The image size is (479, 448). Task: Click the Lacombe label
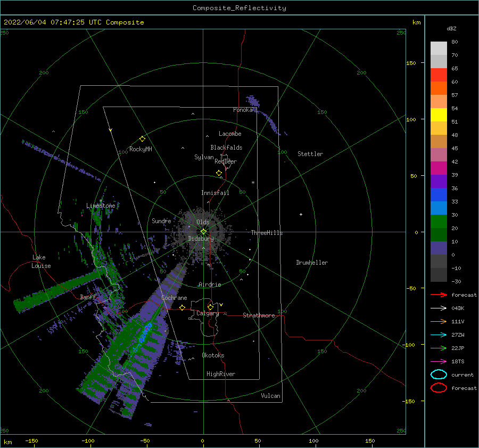[x=230, y=134]
